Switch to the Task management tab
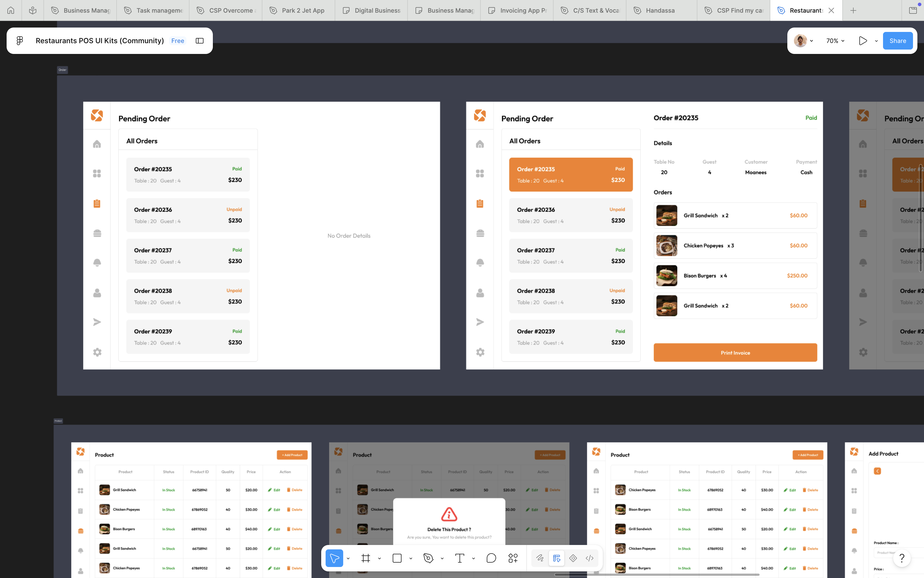Screen dimensions: 924x578 pyautogui.click(x=153, y=10)
